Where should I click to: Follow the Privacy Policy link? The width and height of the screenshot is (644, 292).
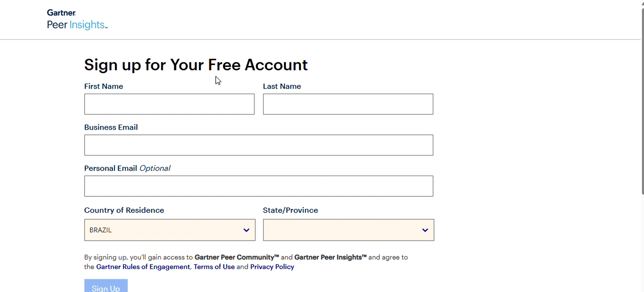pyautogui.click(x=272, y=267)
